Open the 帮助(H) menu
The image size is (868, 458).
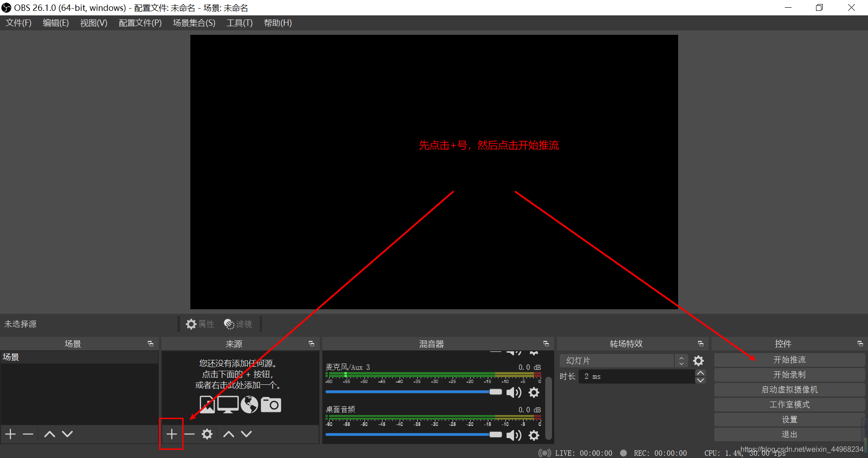(278, 23)
